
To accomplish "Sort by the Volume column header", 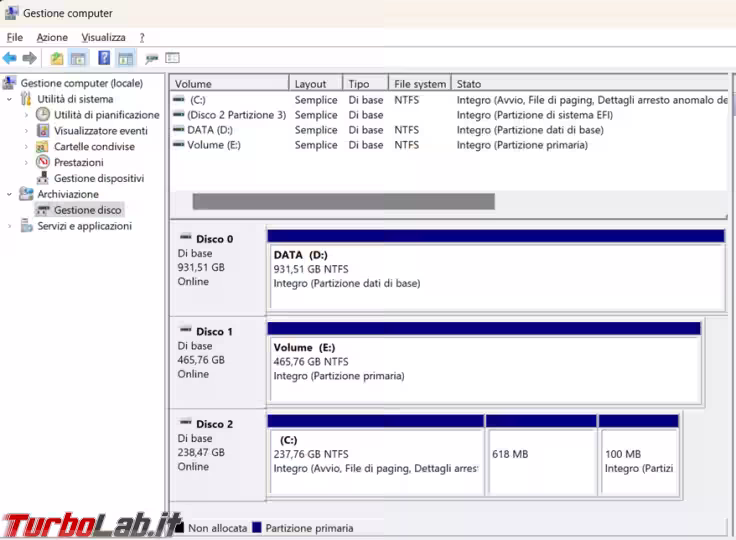I will [229, 84].
